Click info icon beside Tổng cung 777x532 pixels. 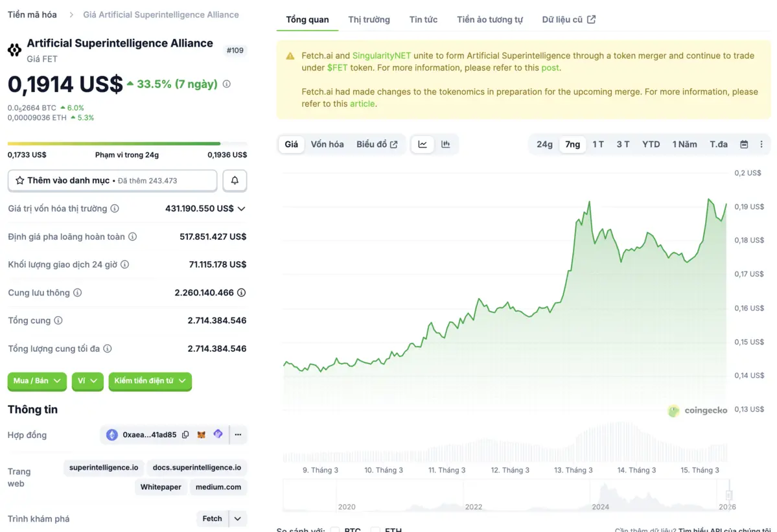(58, 321)
